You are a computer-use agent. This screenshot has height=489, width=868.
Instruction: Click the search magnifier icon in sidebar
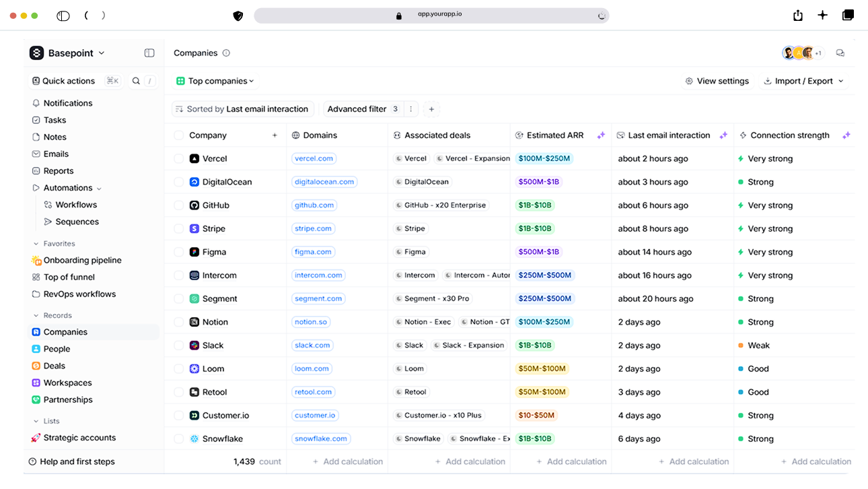[136, 81]
